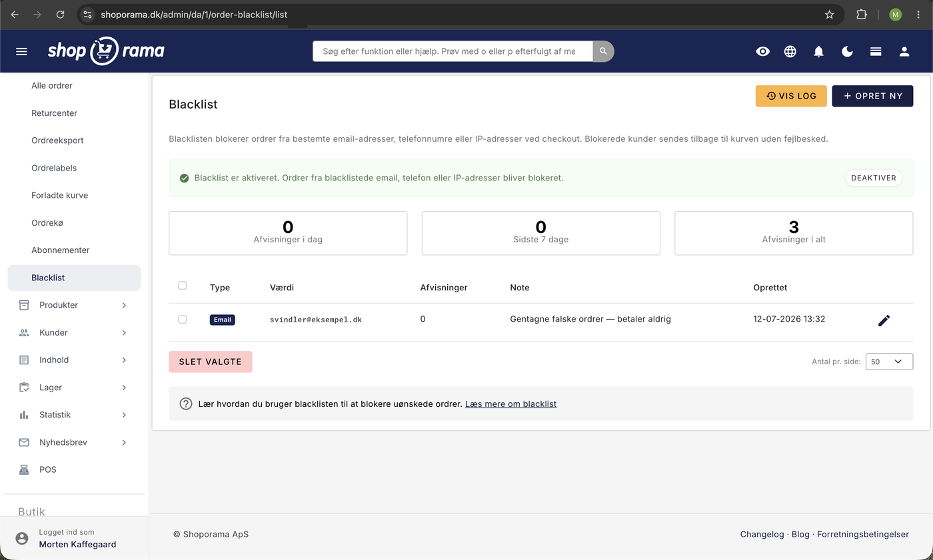
Task: Open Læs mere om blacklist link
Action: pos(510,404)
